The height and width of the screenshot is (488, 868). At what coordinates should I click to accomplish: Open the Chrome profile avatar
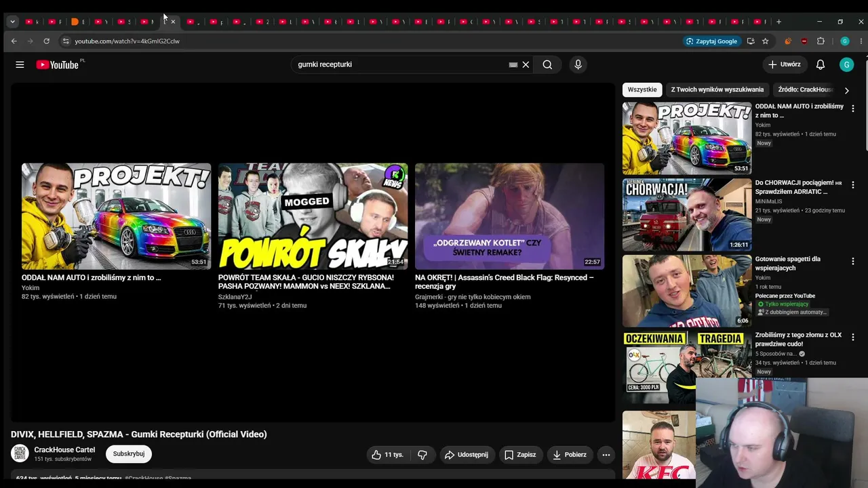845,41
